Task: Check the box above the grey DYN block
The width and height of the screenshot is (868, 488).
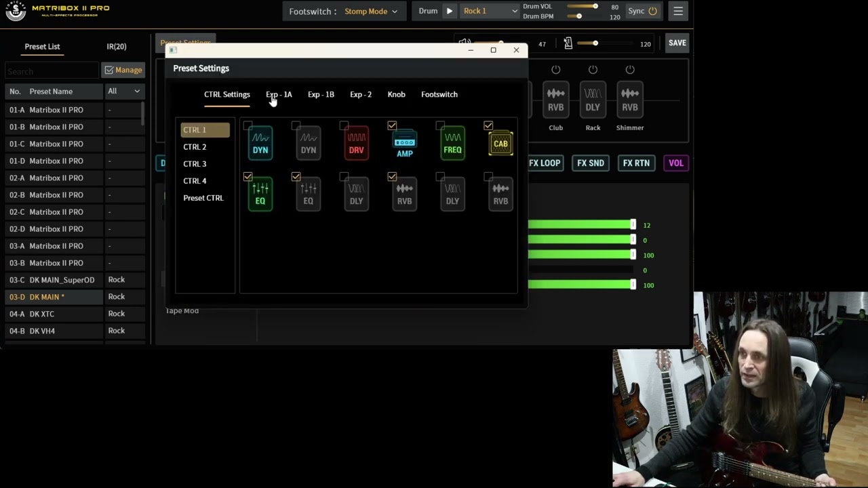Action: pyautogui.click(x=296, y=125)
